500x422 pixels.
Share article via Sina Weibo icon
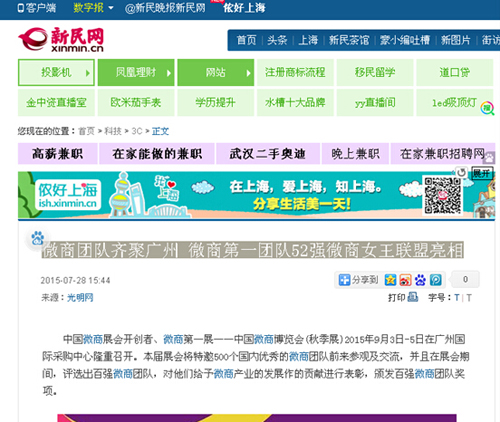click(405, 280)
